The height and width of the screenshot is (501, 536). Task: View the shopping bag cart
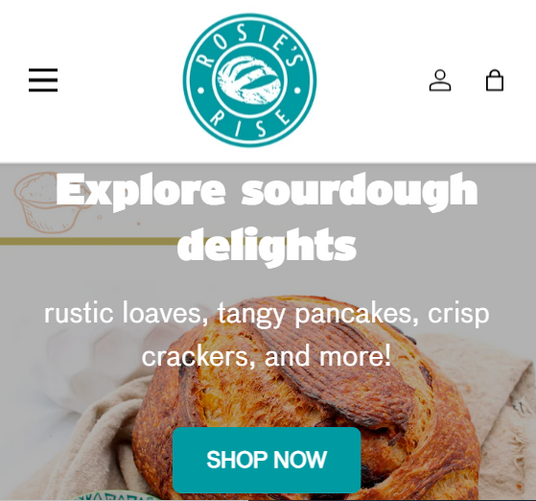(495, 80)
